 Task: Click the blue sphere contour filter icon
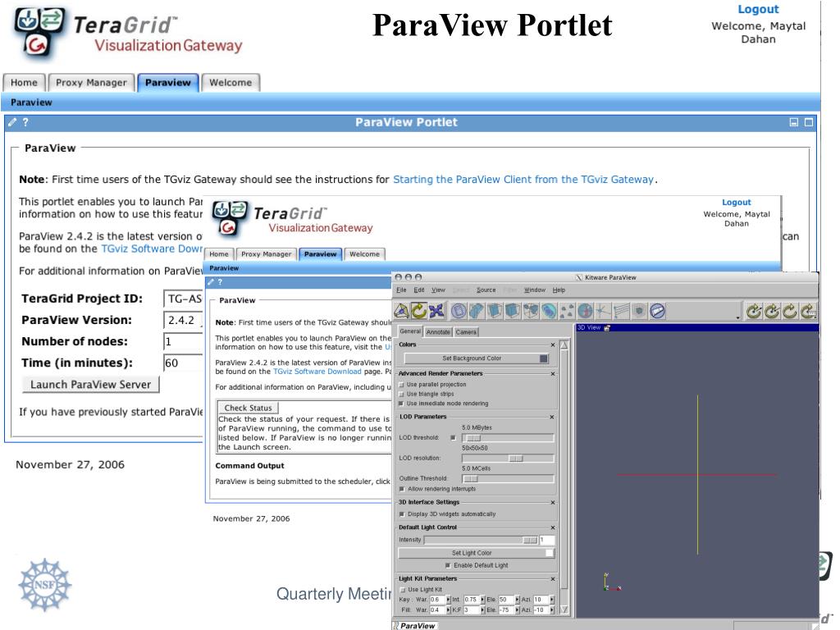click(549, 311)
